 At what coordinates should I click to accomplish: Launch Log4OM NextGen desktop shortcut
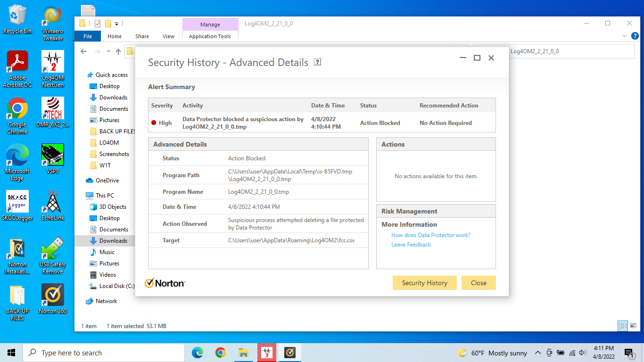(x=53, y=69)
